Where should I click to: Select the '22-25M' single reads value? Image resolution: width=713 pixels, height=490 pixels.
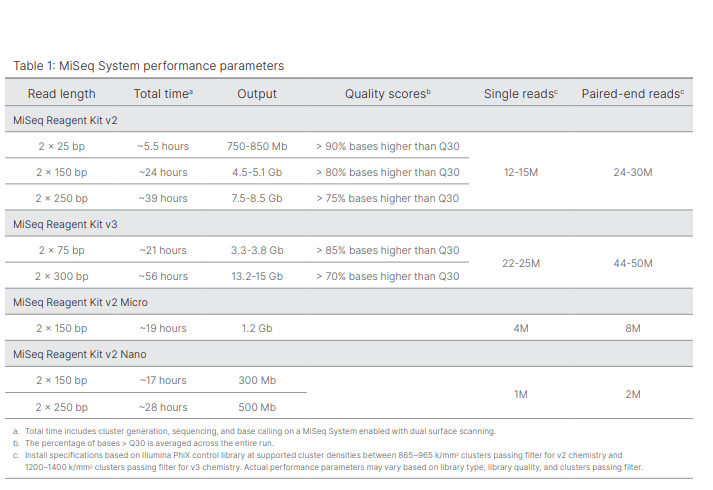521,263
